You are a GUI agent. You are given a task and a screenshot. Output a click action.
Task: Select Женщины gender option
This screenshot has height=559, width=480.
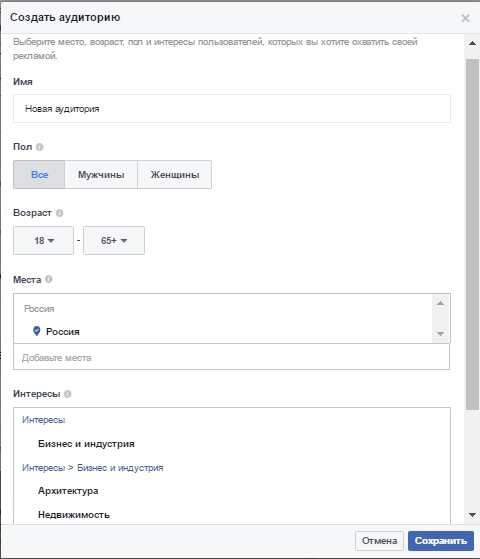pos(175,174)
